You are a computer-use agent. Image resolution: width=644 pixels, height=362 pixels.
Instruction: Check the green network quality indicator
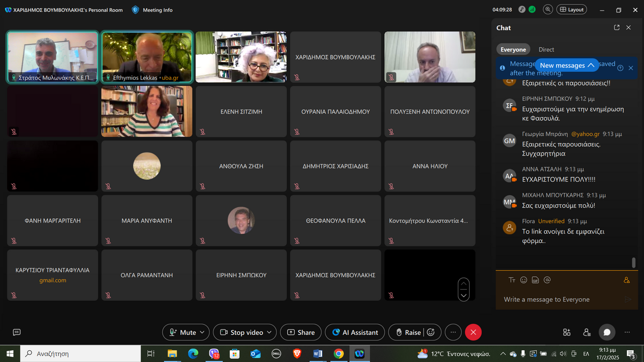tap(532, 10)
